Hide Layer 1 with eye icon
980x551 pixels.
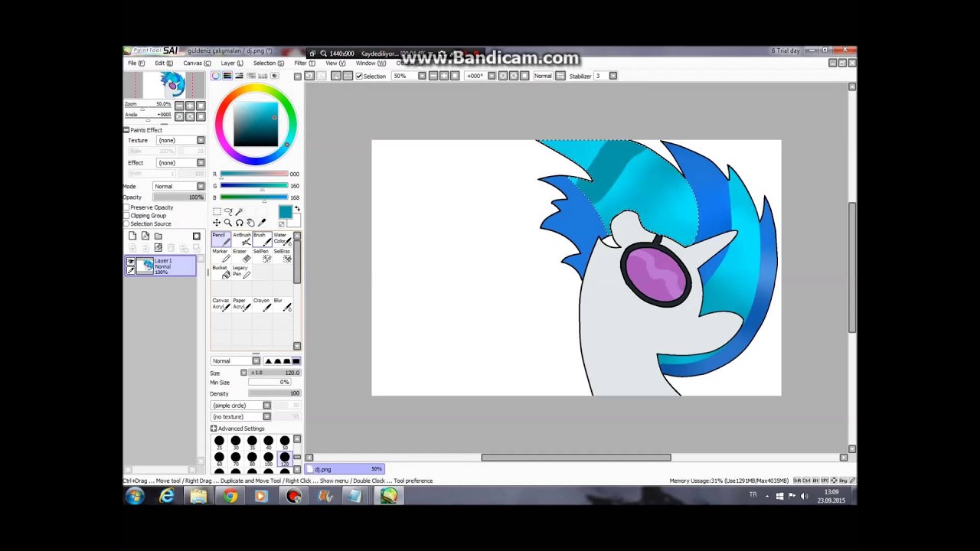pyautogui.click(x=131, y=262)
